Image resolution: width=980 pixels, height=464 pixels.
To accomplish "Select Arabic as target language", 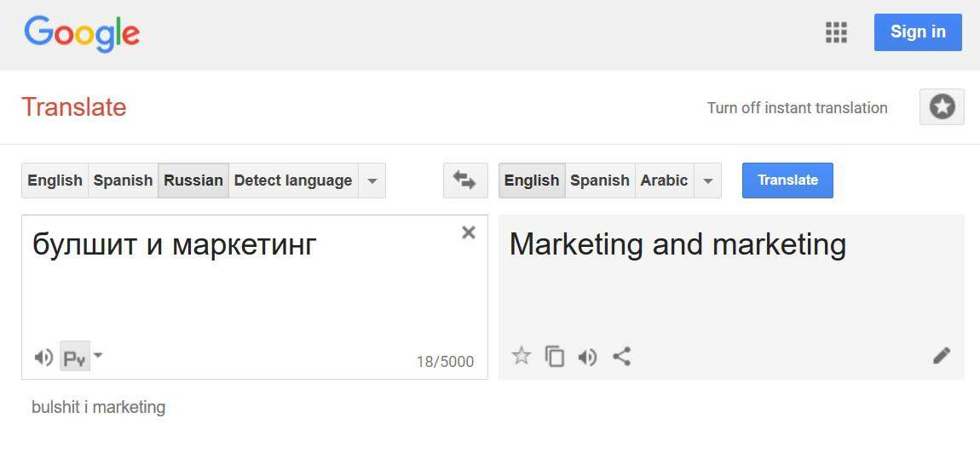I will [x=665, y=180].
